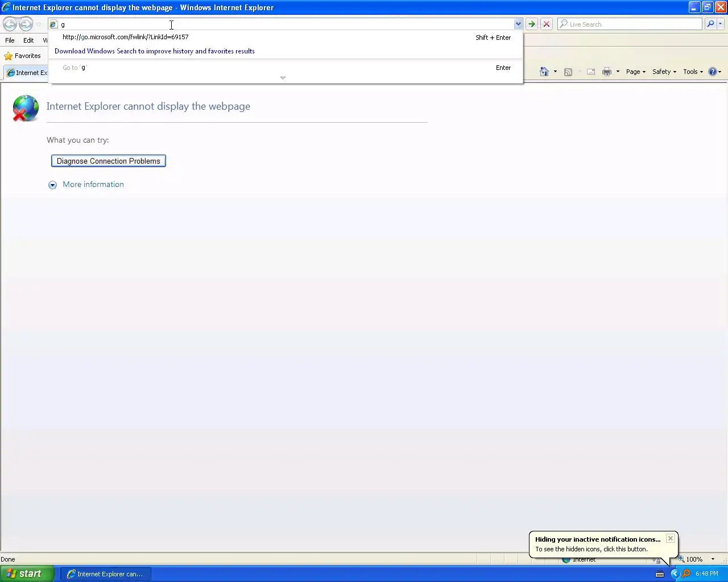Click the page icon in address bar

click(53, 24)
